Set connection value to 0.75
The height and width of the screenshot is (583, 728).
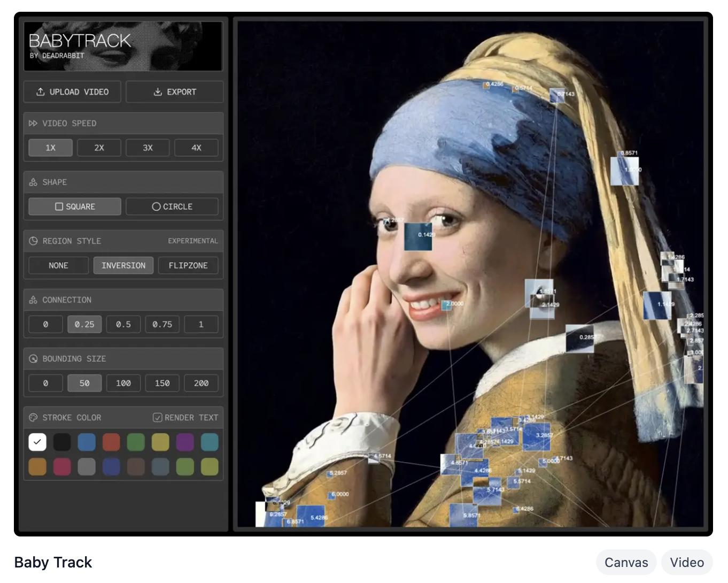pyautogui.click(x=162, y=324)
